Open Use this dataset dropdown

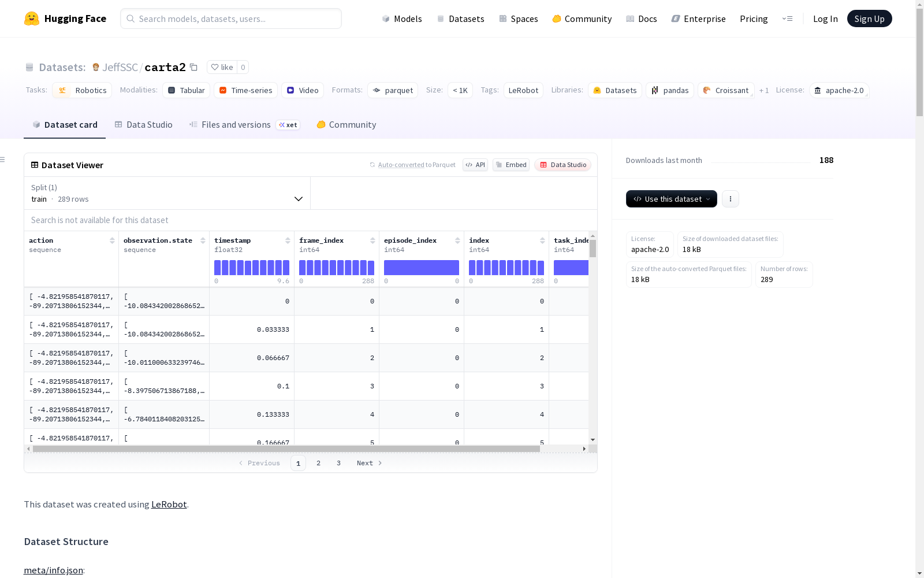[672, 199]
